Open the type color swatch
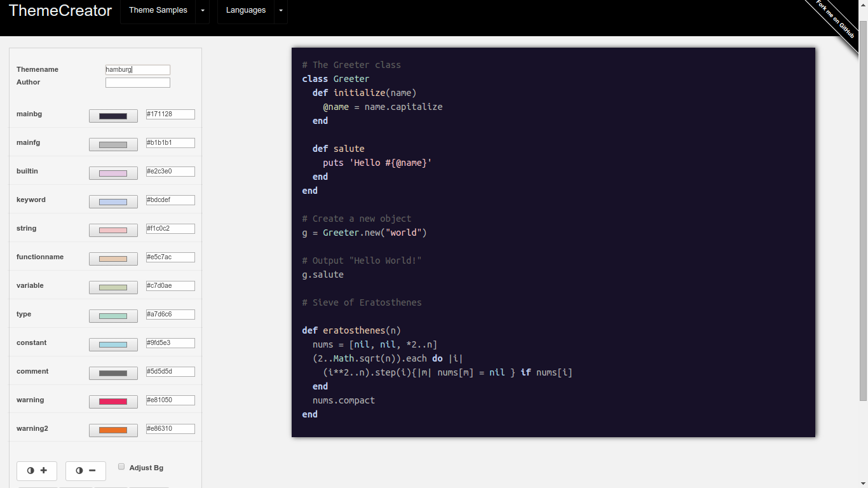 coord(113,316)
